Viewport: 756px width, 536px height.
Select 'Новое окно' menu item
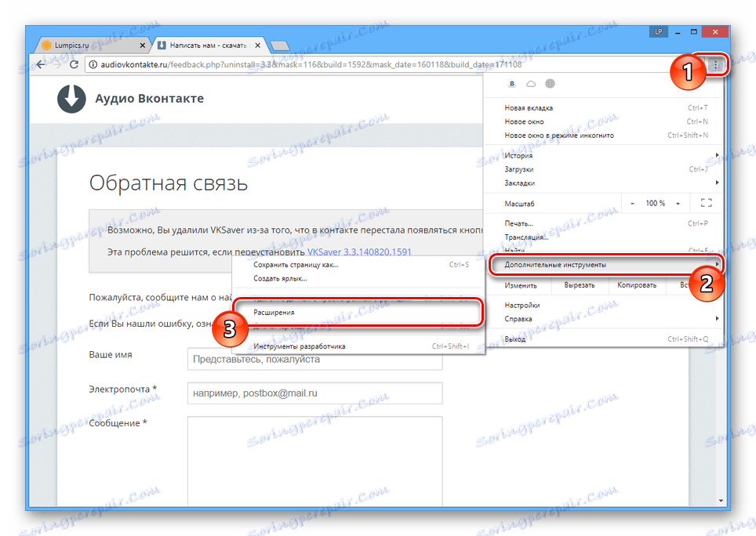(605, 121)
